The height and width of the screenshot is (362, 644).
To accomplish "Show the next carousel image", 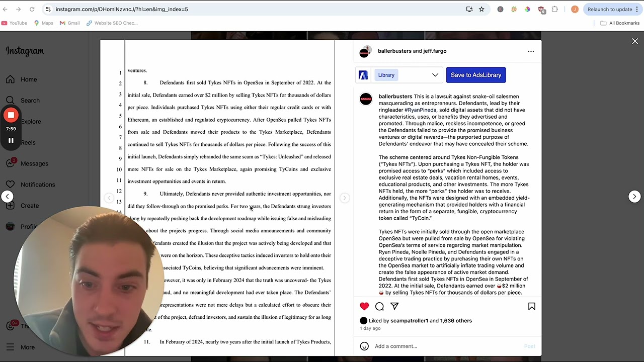I will tap(344, 198).
